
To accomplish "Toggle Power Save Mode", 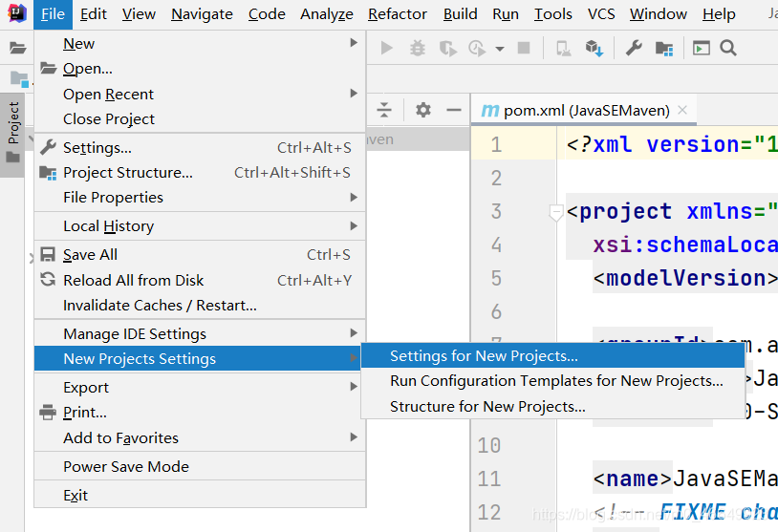I will coord(126,467).
